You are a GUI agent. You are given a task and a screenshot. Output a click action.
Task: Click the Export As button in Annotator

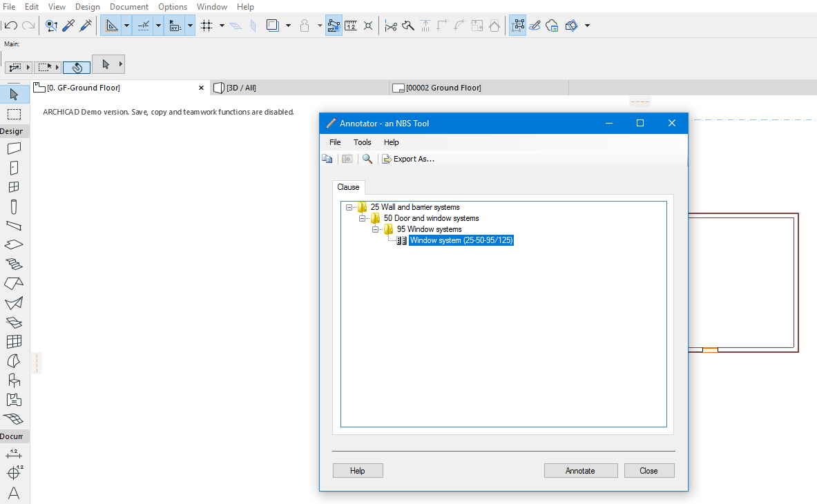click(x=409, y=159)
